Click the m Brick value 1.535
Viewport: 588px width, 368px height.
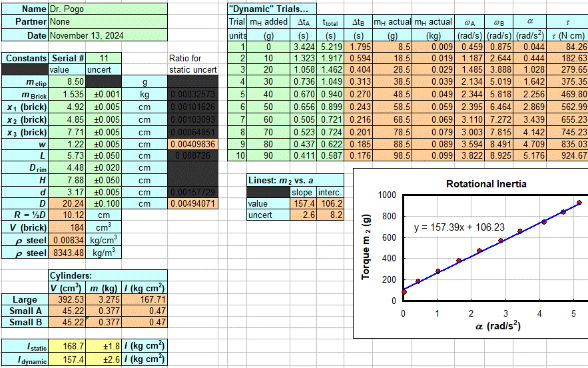point(67,95)
